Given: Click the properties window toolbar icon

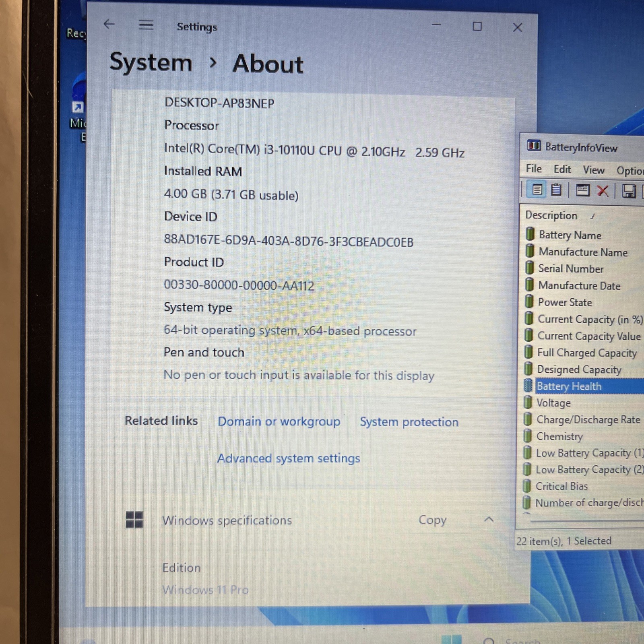Looking at the screenshot, I should [x=582, y=190].
